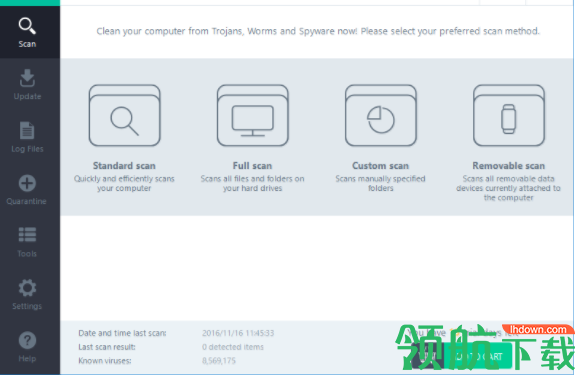The height and width of the screenshot is (377, 575).
Task: Click 'Scans manually specified folders' description
Action: click(x=380, y=183)
